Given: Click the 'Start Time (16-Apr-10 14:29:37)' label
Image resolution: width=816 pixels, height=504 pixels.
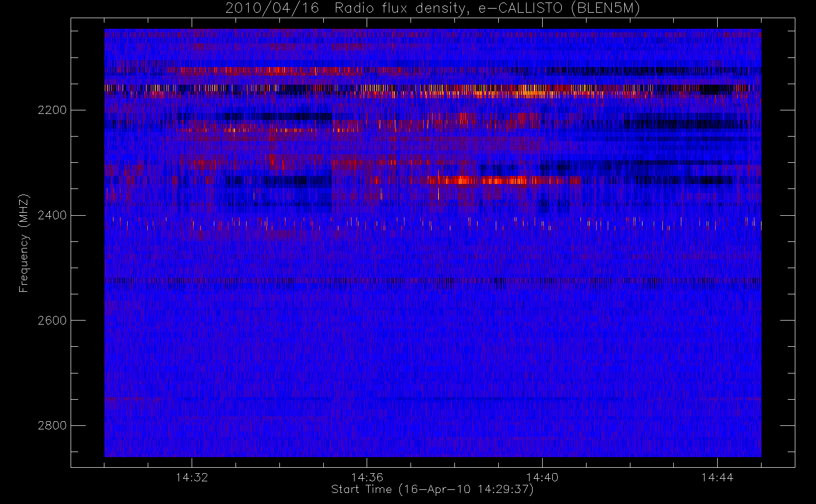Looking at the screenshot, I should pos(432,489).
